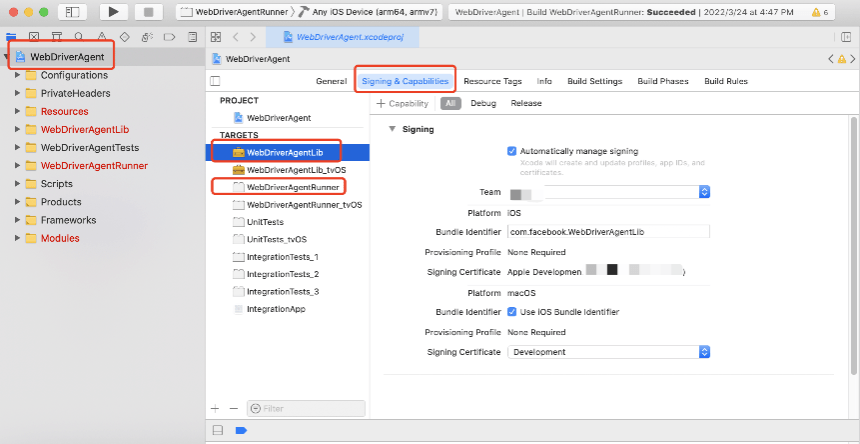Image resolution: width=860 pixels, height=444 pixels.
Task: Uncheck Automatically manage signing
Action: (512, 151)
